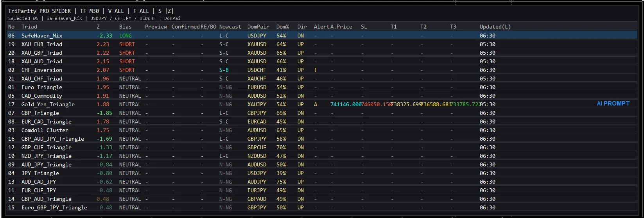Click the LONG bias on SafeHaven_Mix
Viewport: 644px width, 218px height.
click(x=126, y=36)
